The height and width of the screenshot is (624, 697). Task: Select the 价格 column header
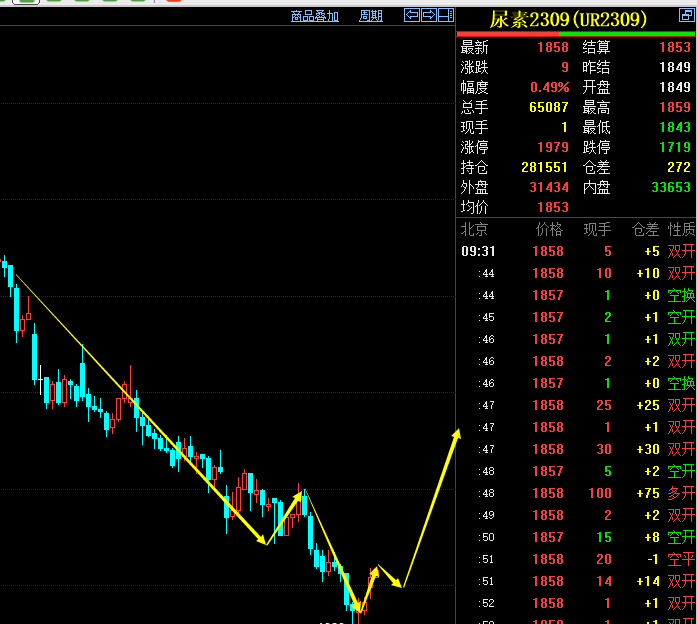click(549, 230)
